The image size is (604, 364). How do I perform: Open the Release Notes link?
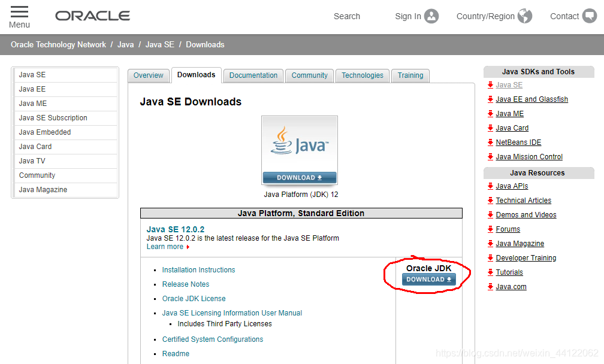pos(186,284)
